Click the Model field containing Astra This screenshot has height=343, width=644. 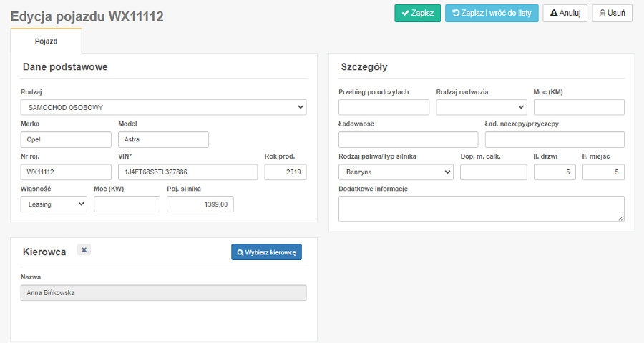pos(163,140)
